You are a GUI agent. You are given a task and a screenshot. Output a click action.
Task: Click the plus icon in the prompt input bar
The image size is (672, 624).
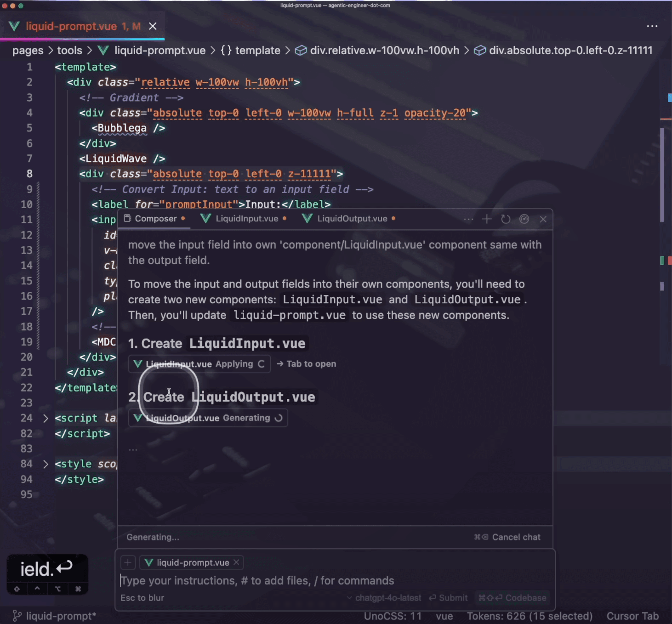128,562
